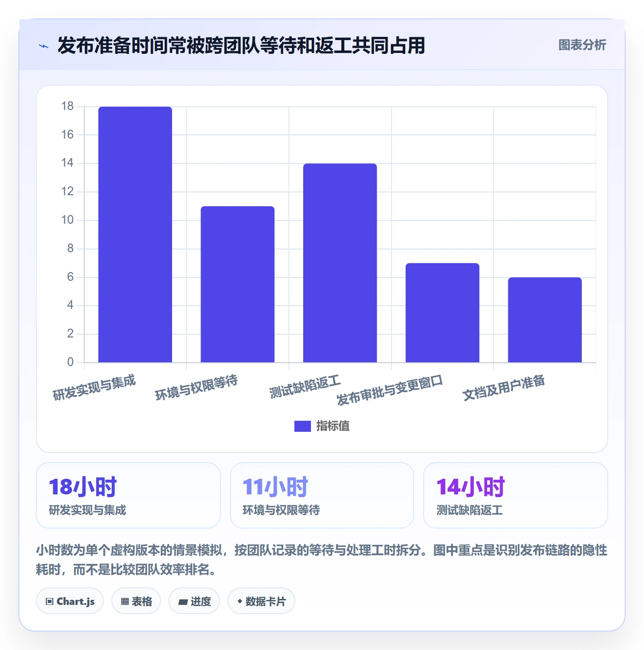Click the 研发实现与集成 bar in the chart
The image size is (644, 650).
tap(135, 235)
